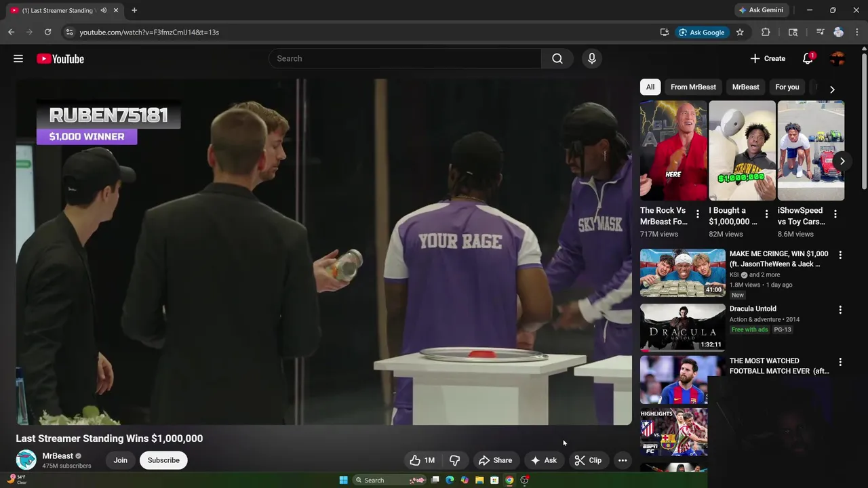This screenshot has height=488, width=868.
Task: Open the Extensions puzzle icon
Action: point(766,32)
